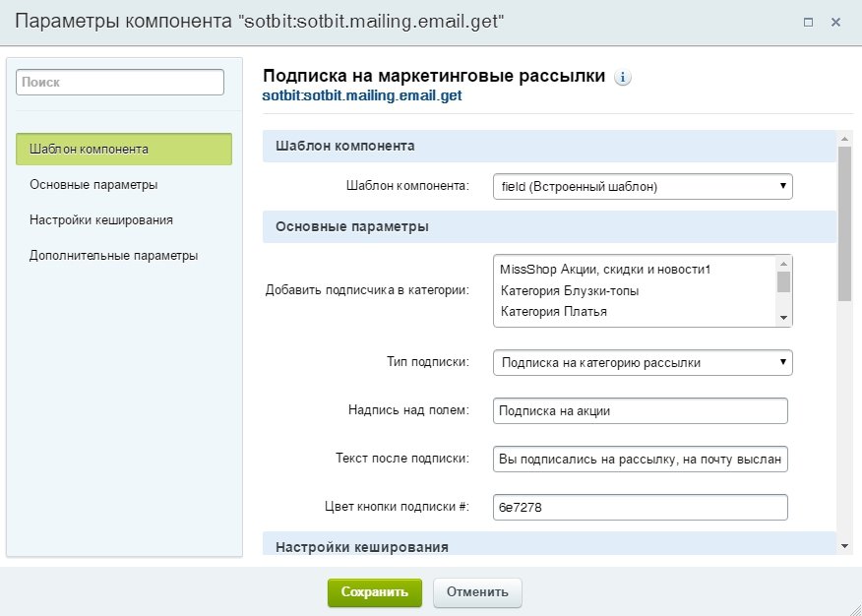The image size is (862, 616).
Task: Click the main panel scroll-up arrow
Action: coord(844,139)
